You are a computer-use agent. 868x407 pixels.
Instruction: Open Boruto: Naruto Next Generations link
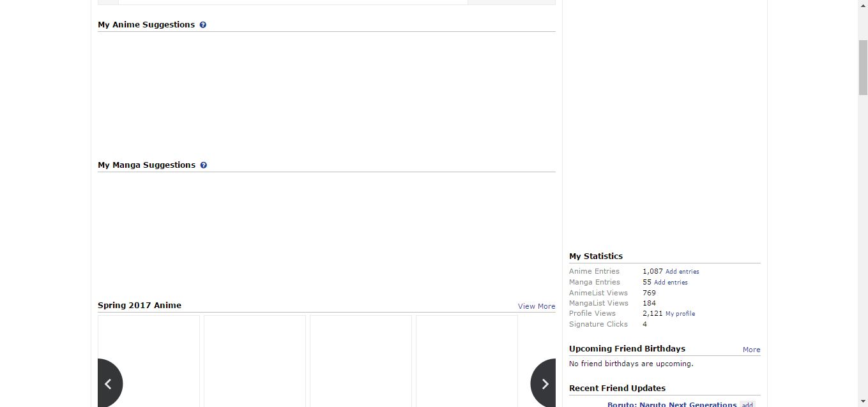point(671,404)
